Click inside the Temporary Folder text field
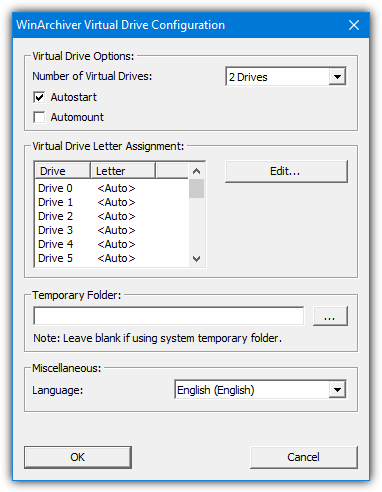382x492 pixels. (169, 316)
